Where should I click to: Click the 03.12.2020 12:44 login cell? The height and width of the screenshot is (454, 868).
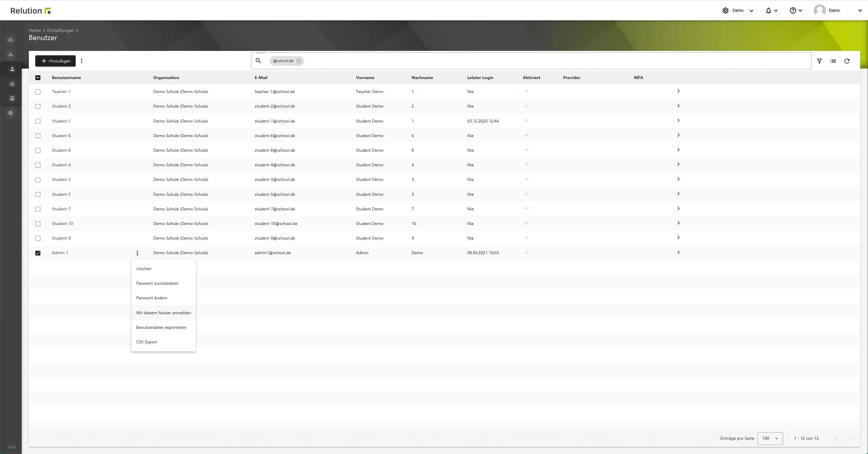(x=483, y=121)
